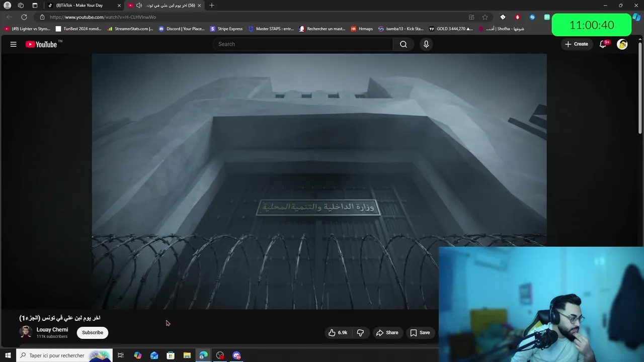Image resolution: width=644 pixels, height=362 pixels.
Task: Open GOLD 3 444,270 bookmark
Action: (451, 29)
